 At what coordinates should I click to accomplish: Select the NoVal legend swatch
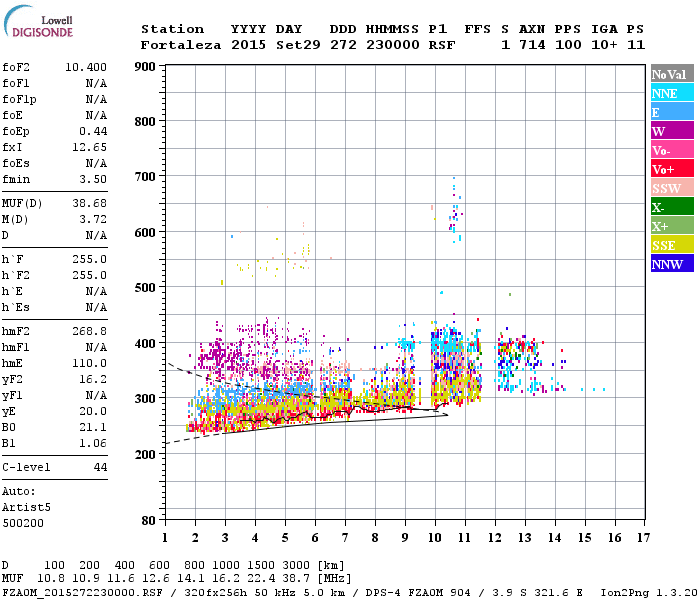click(x=672, y=74)
